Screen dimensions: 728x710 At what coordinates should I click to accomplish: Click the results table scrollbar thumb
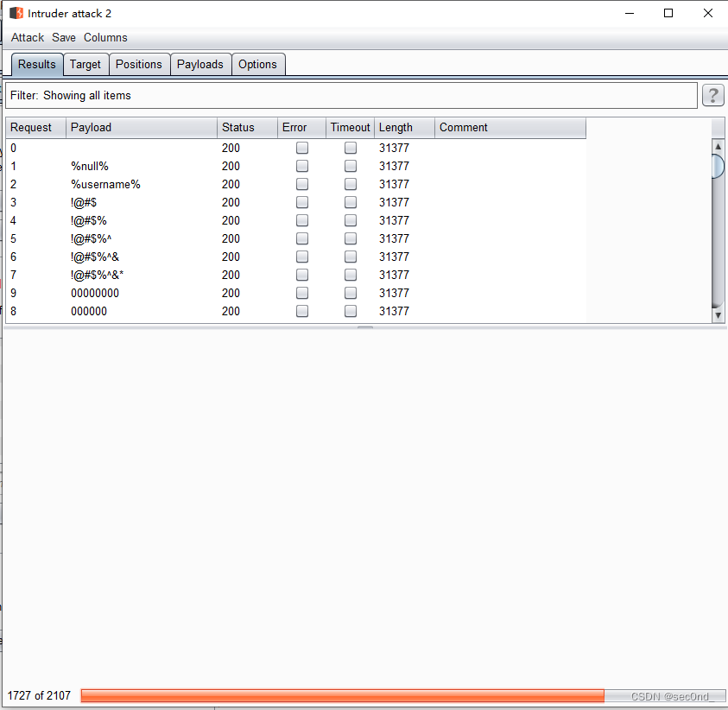coord(718,166)
